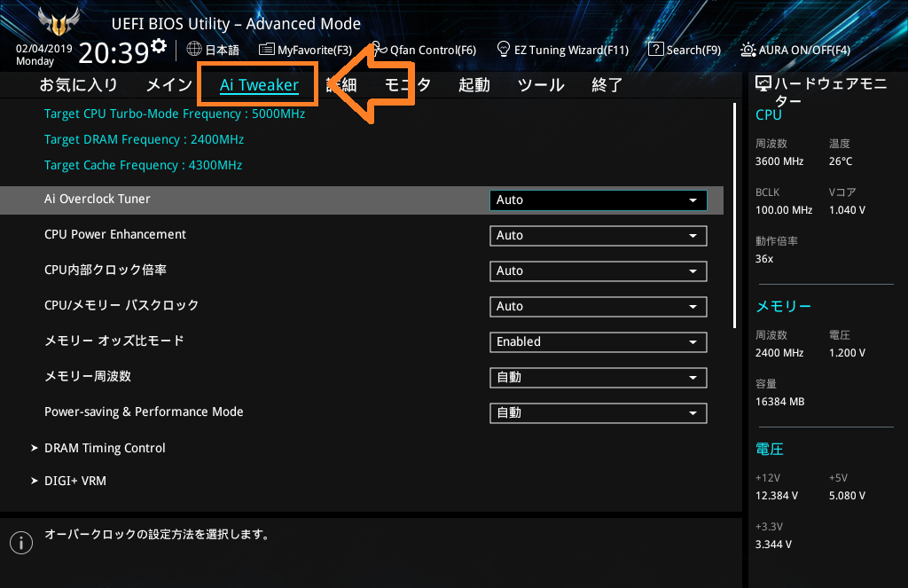Click the 20:39 clock display
The height and width of the screenshot is (588, 908).
(x=113, y=53)
